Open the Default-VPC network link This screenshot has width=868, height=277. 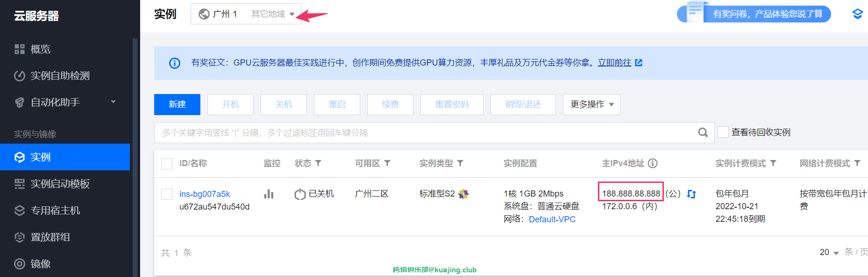pos(552,219)
